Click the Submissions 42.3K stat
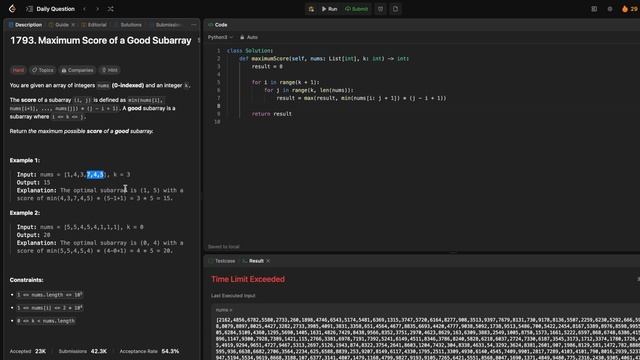The image size is (640, 360). click(x=83, y=351)
